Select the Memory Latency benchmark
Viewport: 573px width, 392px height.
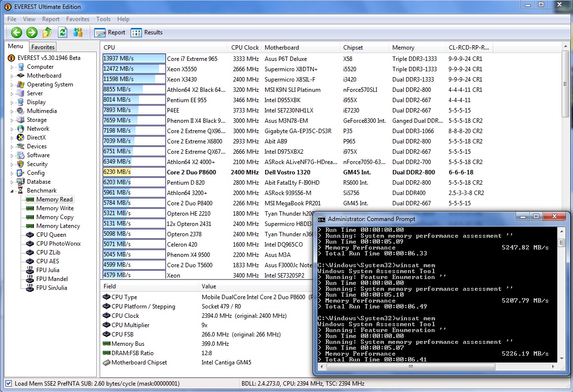58,226
